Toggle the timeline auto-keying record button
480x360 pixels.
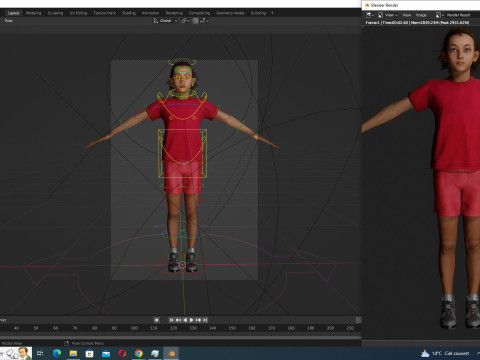coord(156,320)
